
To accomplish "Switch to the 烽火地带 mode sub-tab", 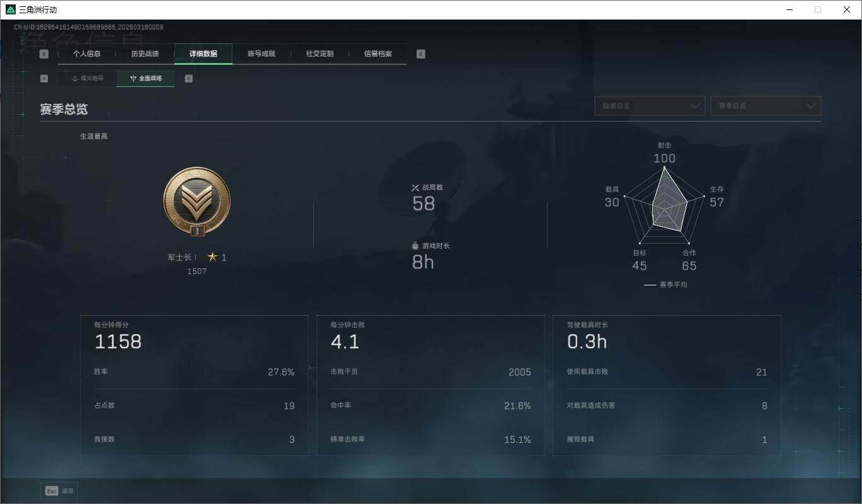I will 88,79.
